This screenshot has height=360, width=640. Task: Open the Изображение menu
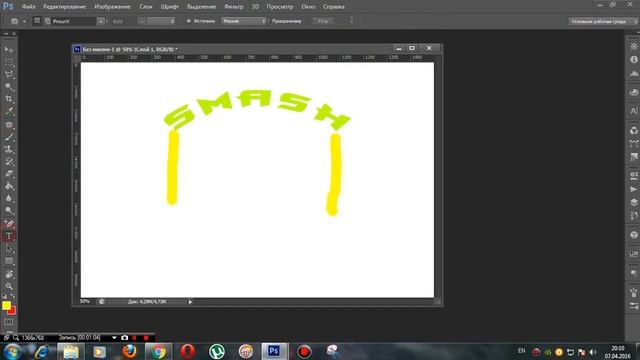click(x=112, y=7)
